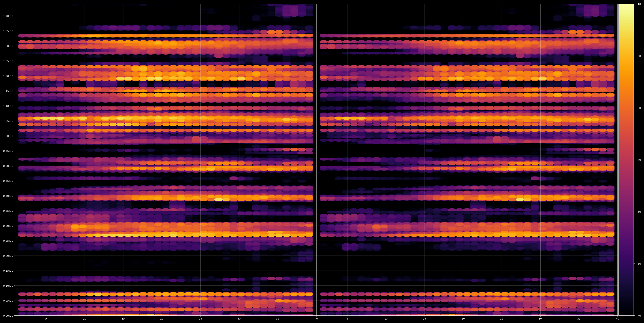Screen dimensions: 644x323
Task: Click the colorbar tick label −50
Action: click(x=638, y=212)
